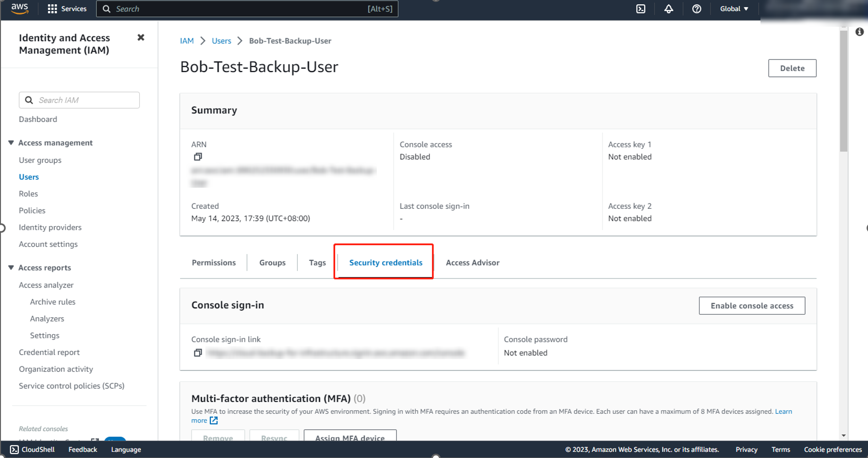Collapse the Access reports section

tap(11, 267)
